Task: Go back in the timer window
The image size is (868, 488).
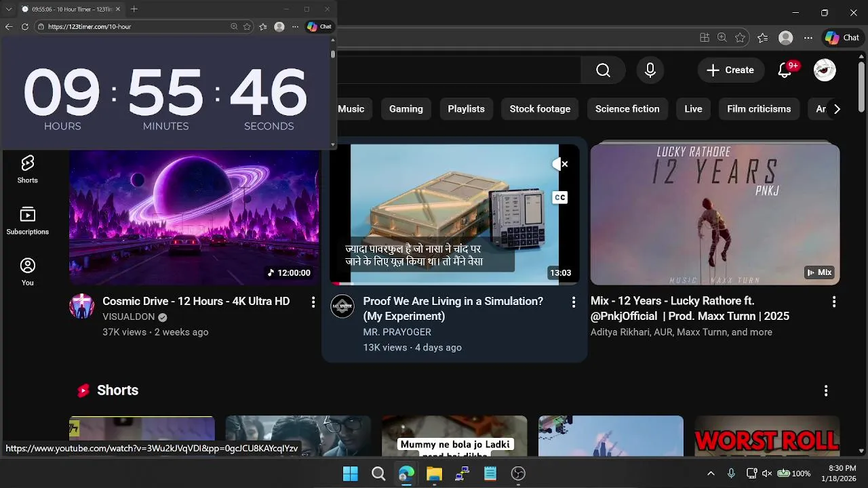Action: (x=9, y=26)
